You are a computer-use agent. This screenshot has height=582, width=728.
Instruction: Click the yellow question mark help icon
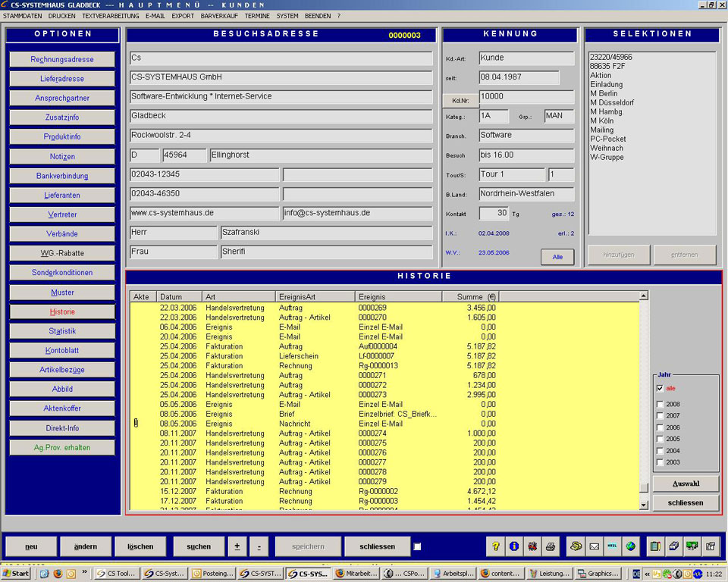(x=497, y=546)
